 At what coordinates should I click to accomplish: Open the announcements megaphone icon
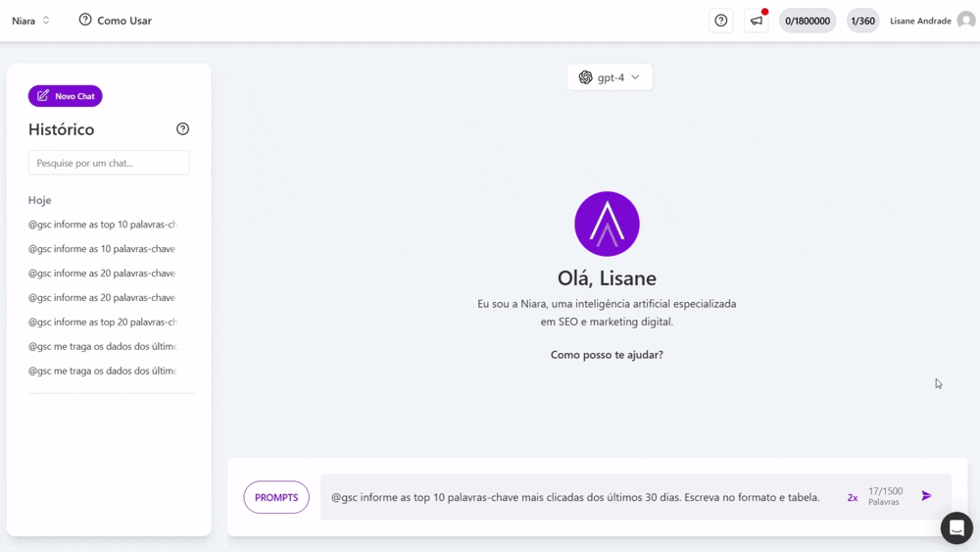[x=757, y=21]
